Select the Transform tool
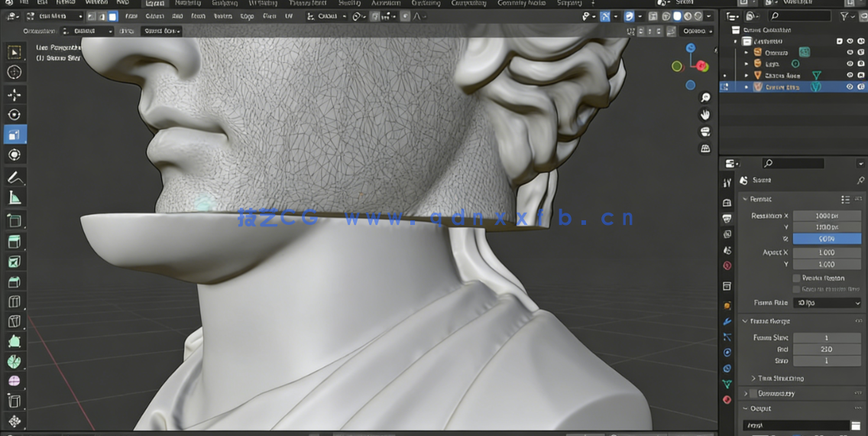The height and width of the screenshot is (436, 868). point(15,155)
